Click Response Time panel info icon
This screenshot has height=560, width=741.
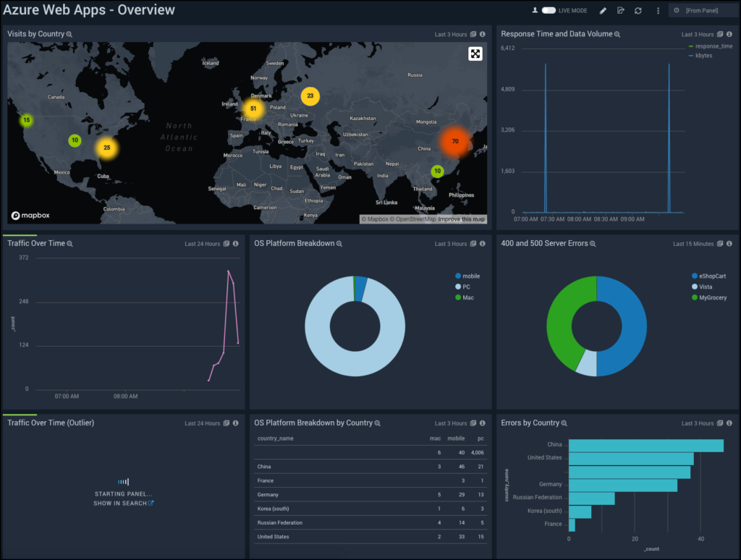coord(729,34)
